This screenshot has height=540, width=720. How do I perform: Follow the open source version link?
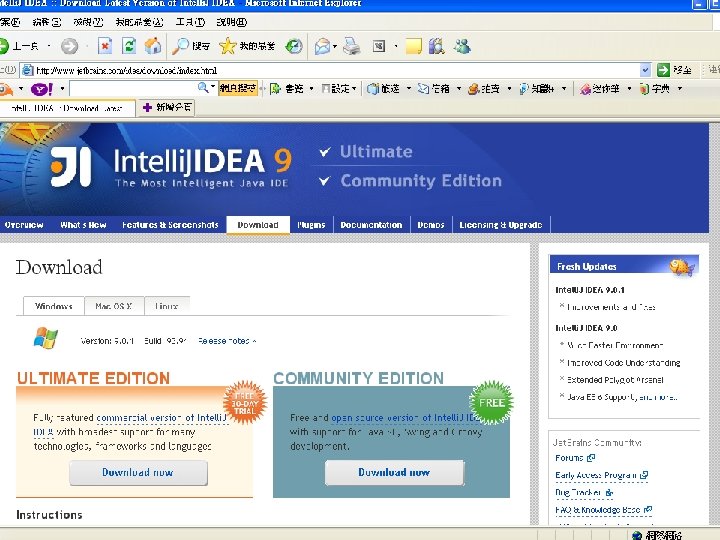[404, 418]
